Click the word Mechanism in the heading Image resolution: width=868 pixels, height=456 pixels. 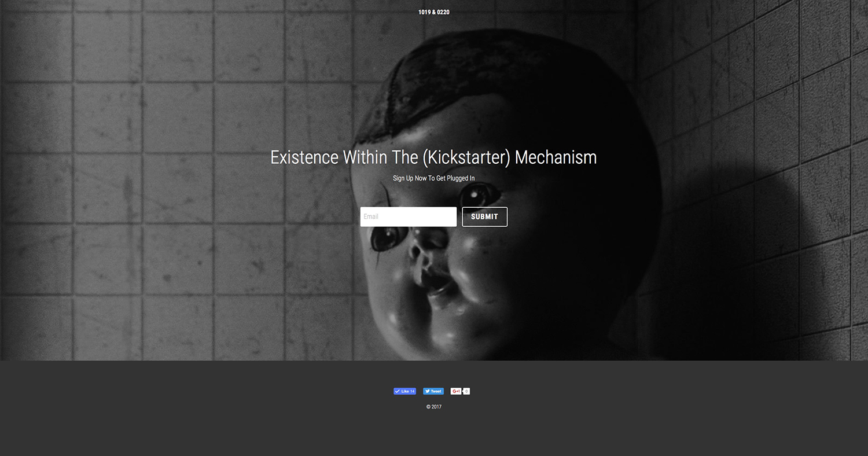tap(556, 157)
